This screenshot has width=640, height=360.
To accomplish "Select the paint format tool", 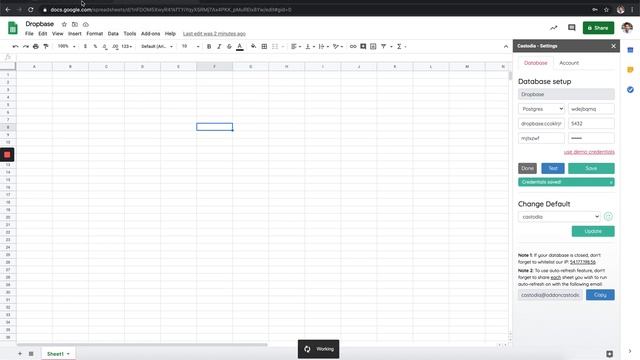I will click(46, 47).
